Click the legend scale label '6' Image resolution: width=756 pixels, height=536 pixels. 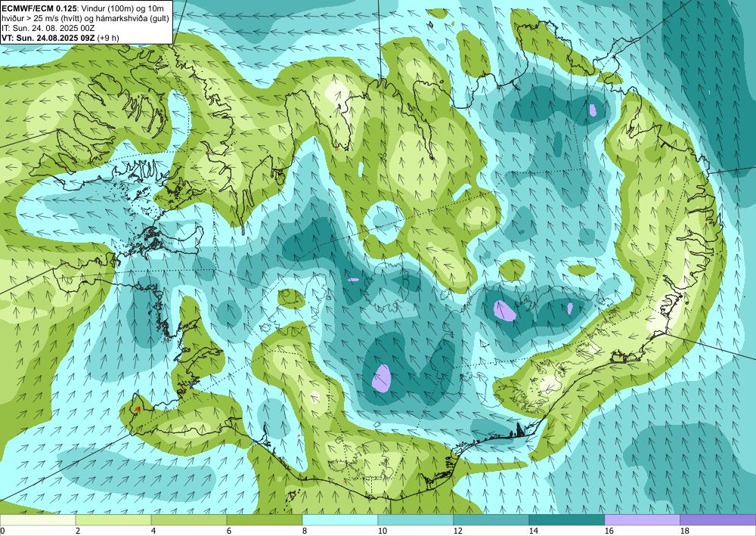[x=229, y=531]
